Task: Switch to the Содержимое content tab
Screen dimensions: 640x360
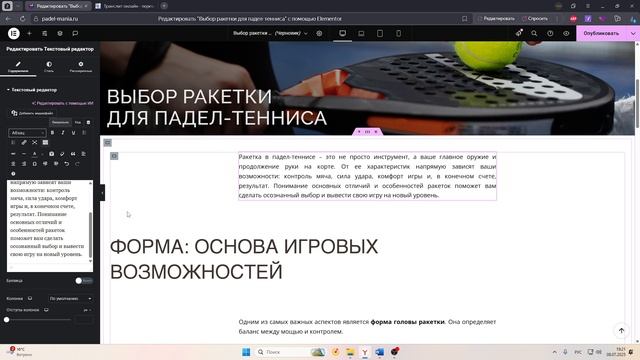Action: click(x=18, y=67)
